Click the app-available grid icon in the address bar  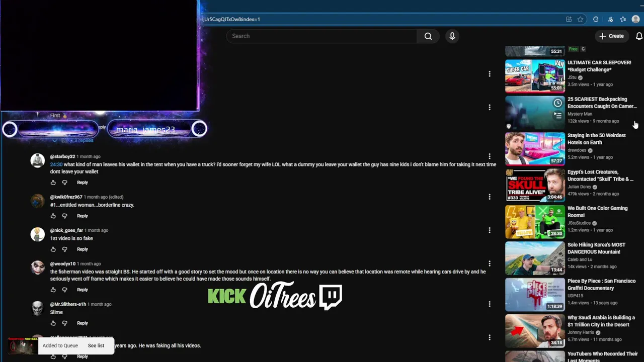(569, 19)
